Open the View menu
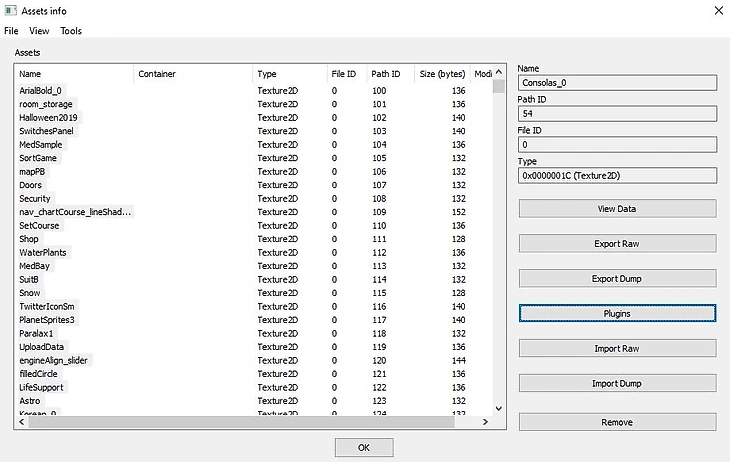Image resolution: width=730 pixels, height=462 pixels. [x=39, y=31]
